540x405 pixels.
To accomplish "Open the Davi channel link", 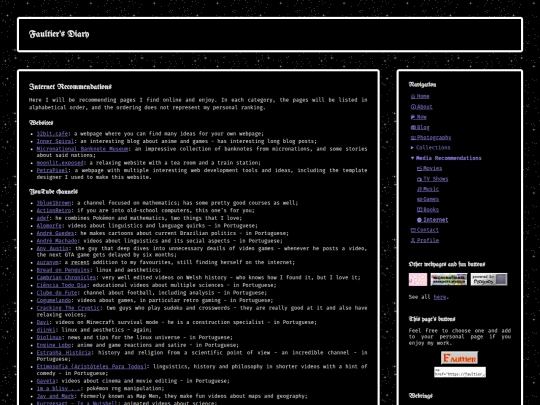I will (43, 322).
